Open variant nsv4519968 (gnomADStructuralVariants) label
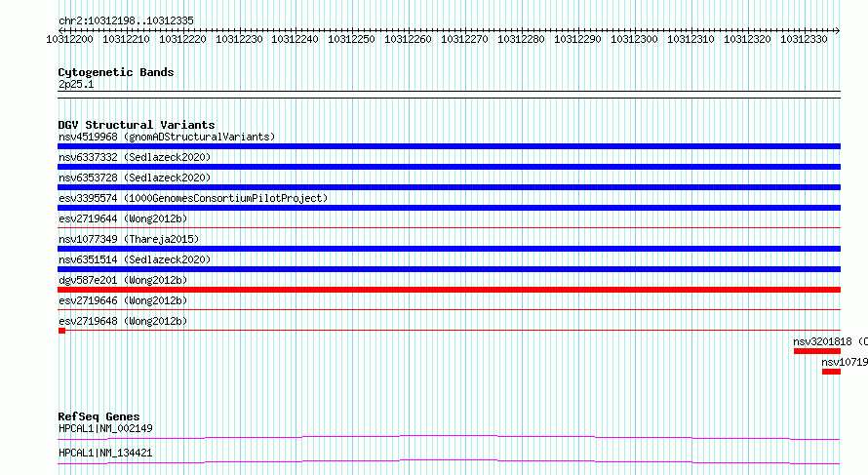Image resolution: width=868 pixels, height=475 pixels. click(167, 137)
